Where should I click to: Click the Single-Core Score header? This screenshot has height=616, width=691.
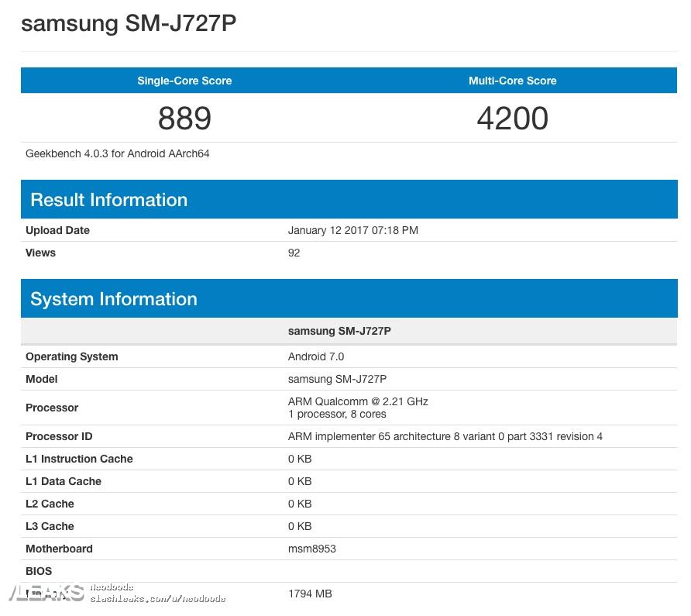[184, 81]
